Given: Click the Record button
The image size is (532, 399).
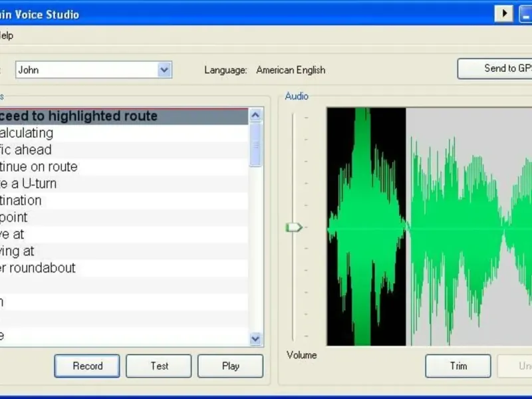Looking at the screenshot, I should pyautogui.click(x=87, y=366).
